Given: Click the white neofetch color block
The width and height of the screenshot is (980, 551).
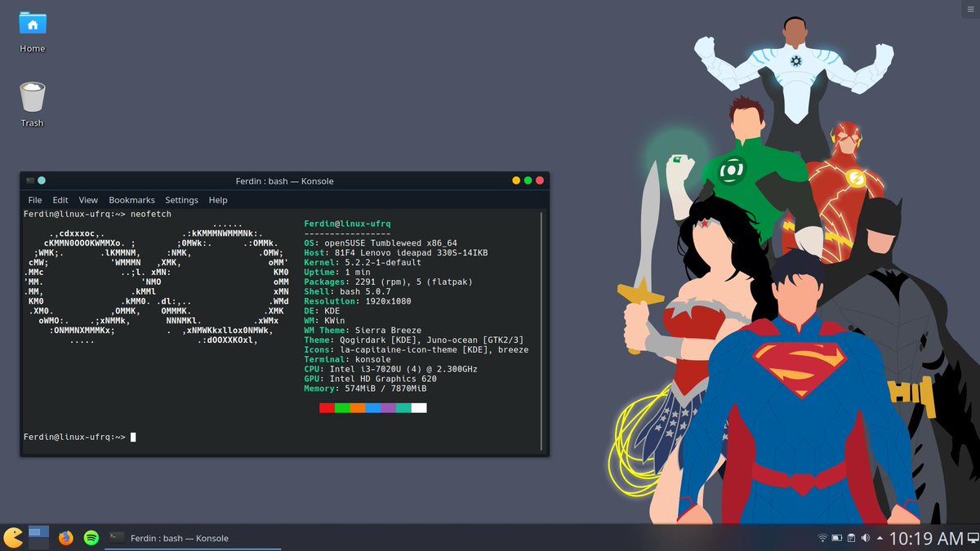Looking at the screenshot, I should tap(419, 407).
